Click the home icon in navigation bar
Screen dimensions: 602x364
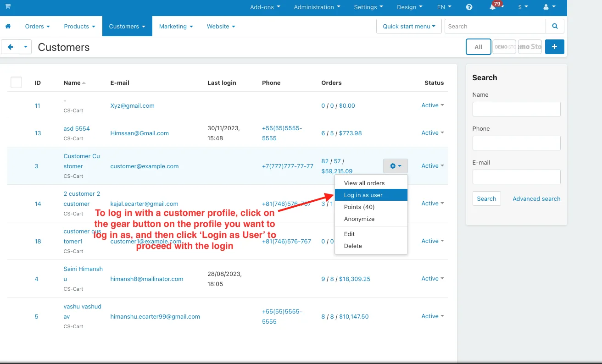click(8, 26)
